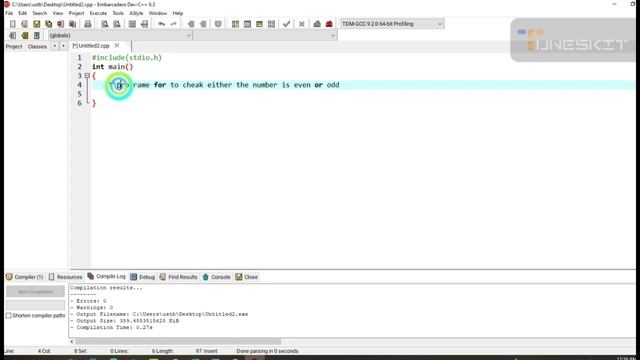Click the compile progress bar

(35, 304)
